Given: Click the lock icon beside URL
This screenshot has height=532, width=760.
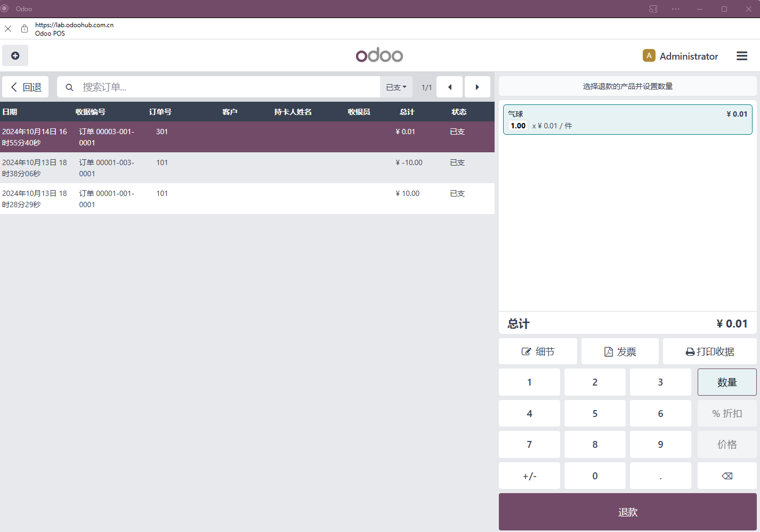Looking at the screenshot, I should (x=25, y=29).
